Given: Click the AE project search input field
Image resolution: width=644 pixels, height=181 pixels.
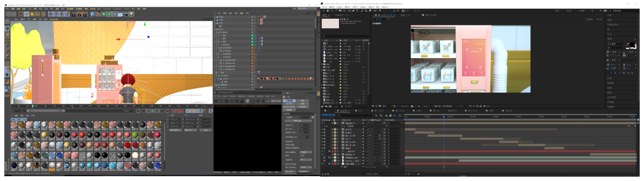Looking at the screenshot, I should pos(345,36).
